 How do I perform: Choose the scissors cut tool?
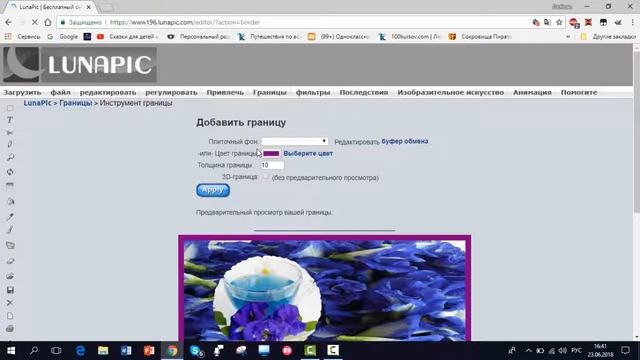[10, 132]
